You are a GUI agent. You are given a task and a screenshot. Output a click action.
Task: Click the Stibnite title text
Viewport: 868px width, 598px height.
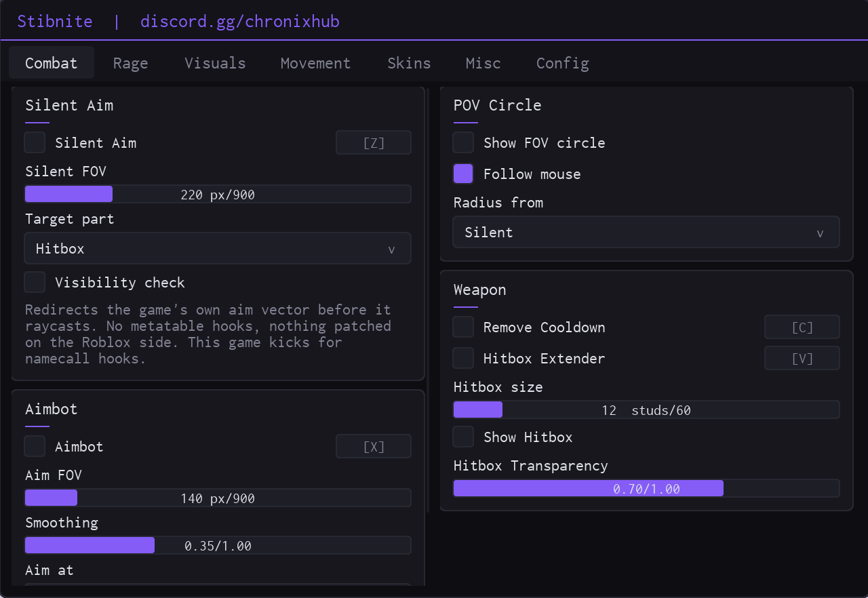tap(55, 22)
